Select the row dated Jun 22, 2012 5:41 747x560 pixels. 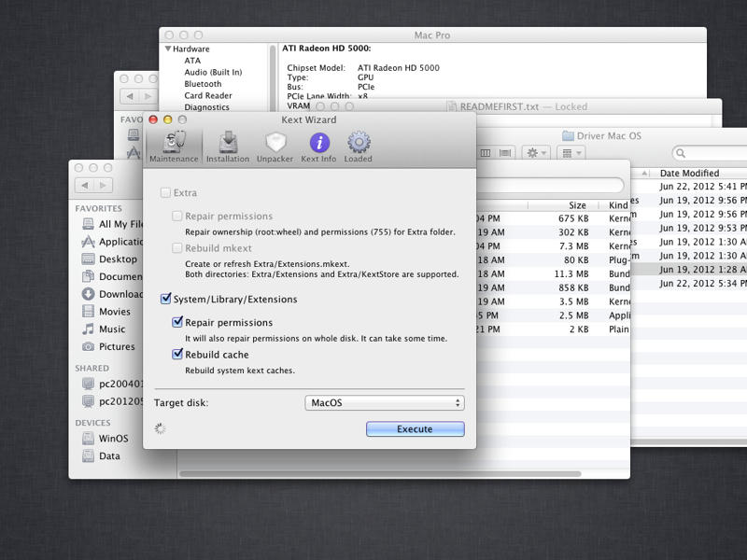(x=689, y=186)
